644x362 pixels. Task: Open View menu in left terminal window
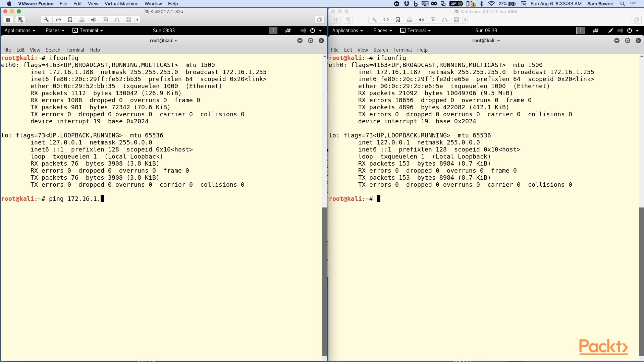[35, 50]
